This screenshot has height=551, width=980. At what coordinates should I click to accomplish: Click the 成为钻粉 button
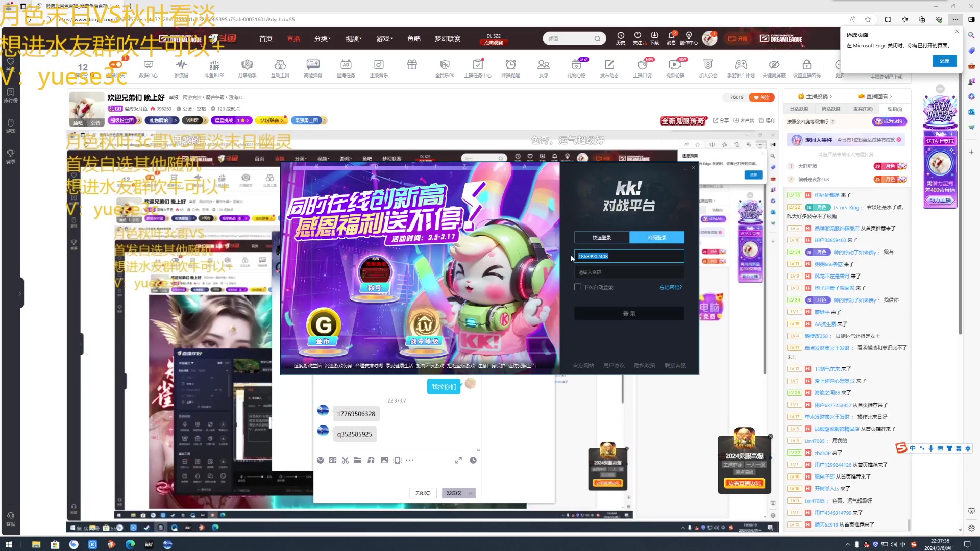pyautogui.click(x=890, y=121)
